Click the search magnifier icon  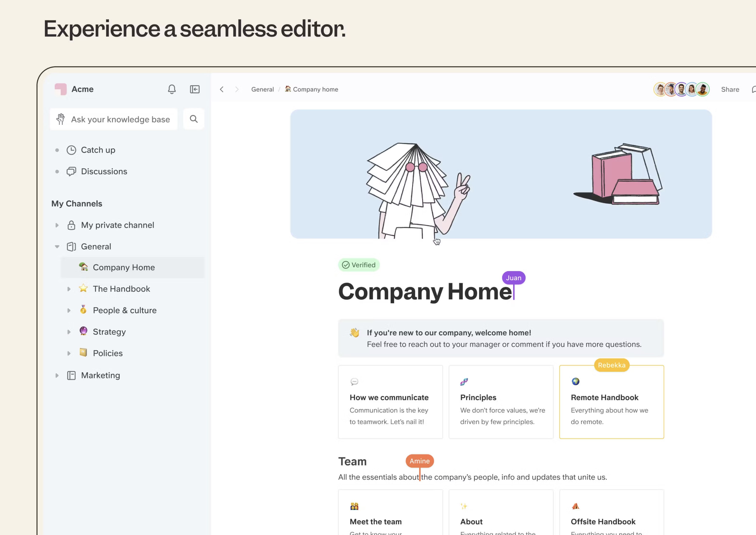tap(194, 119)
